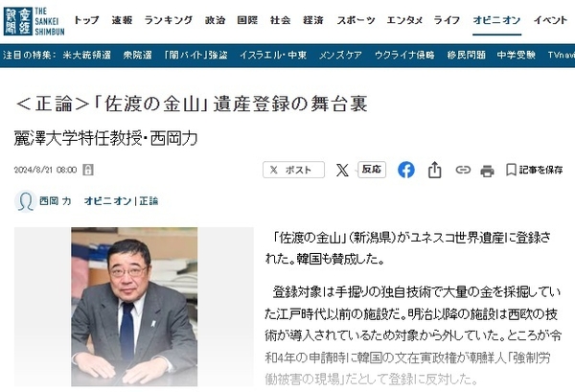This screenshot has width=575, height=392.
Task: Open the 正論 category link
Action: tap(149, 201)
